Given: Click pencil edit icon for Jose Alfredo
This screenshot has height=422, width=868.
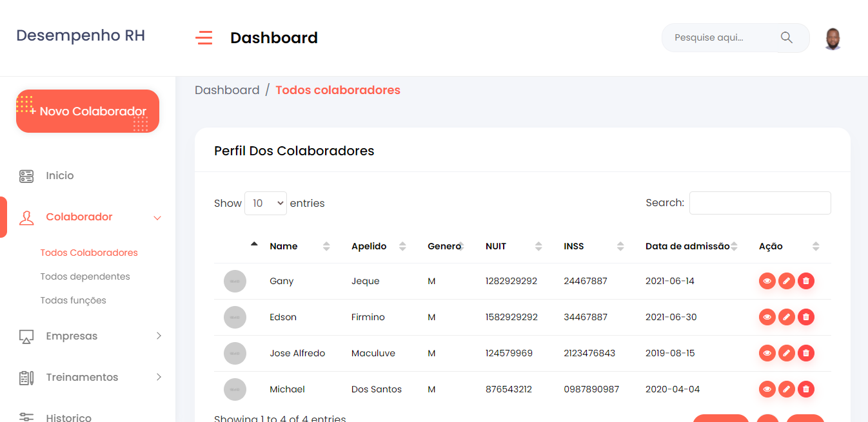Looking at the screenshot, I should click(x=786, y=353).
